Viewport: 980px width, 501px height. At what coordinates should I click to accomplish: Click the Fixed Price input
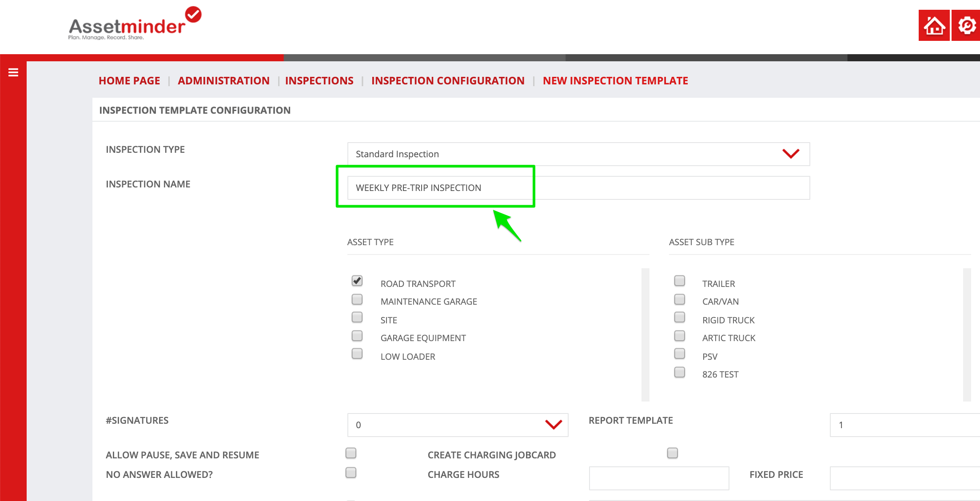(905, 478)
